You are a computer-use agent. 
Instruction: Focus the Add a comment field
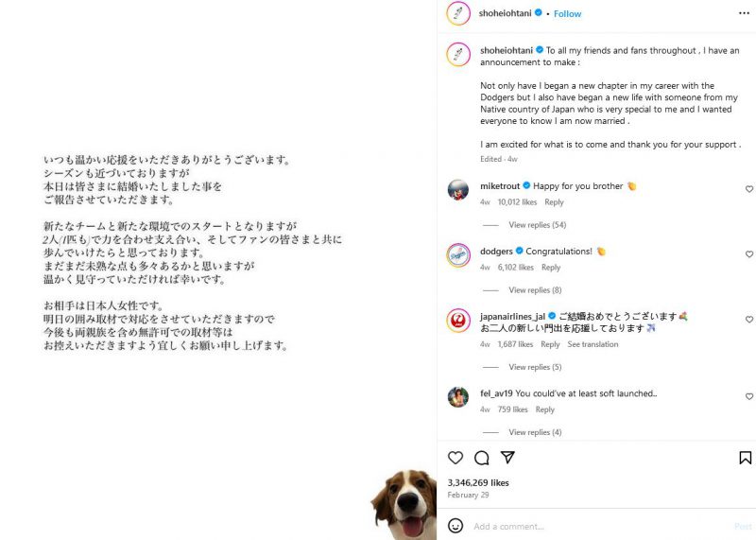coord(598,526)
